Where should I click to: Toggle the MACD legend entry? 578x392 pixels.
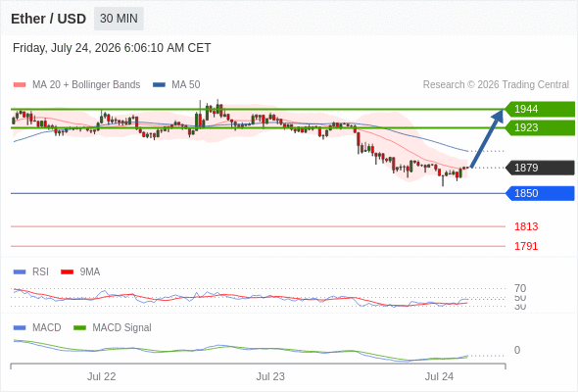[37, 327]
